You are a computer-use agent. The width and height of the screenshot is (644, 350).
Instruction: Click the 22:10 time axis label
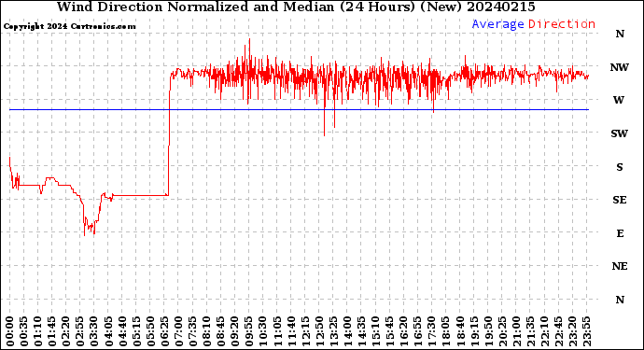pyautogui.click(x=544, y=331)
